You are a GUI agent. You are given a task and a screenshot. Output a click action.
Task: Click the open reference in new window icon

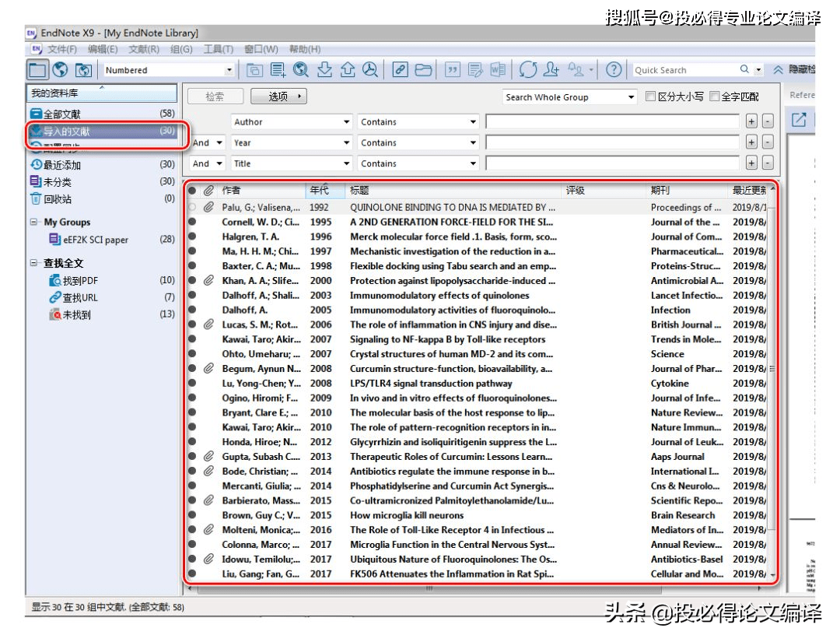click(799, 119)
